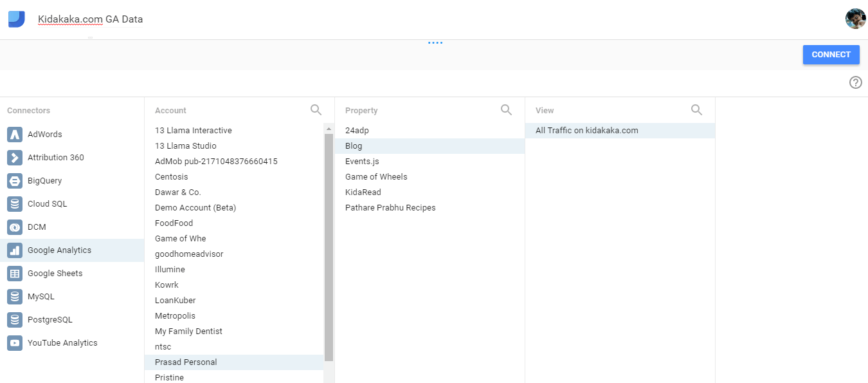868x383 pixels.
Task: Choose Demo Account (Beta)
Action: (234, 208)
